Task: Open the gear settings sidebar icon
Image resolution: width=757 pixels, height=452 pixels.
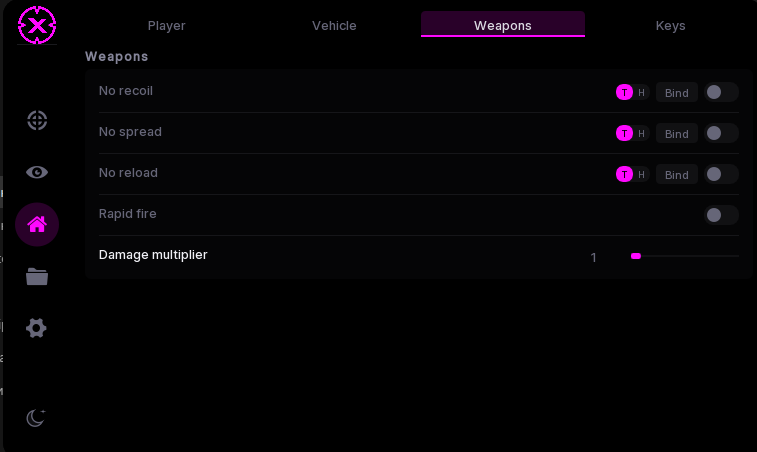Action: (36, 328)
